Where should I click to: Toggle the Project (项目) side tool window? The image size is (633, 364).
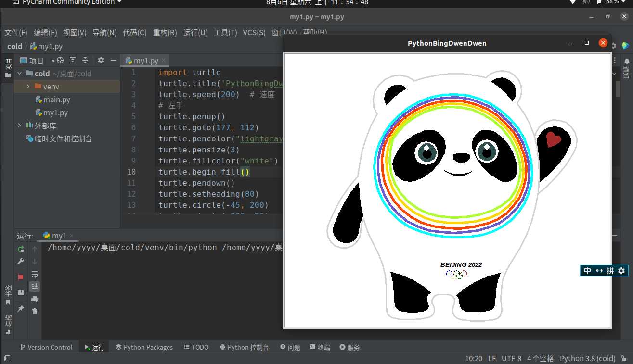pos(8,68)
